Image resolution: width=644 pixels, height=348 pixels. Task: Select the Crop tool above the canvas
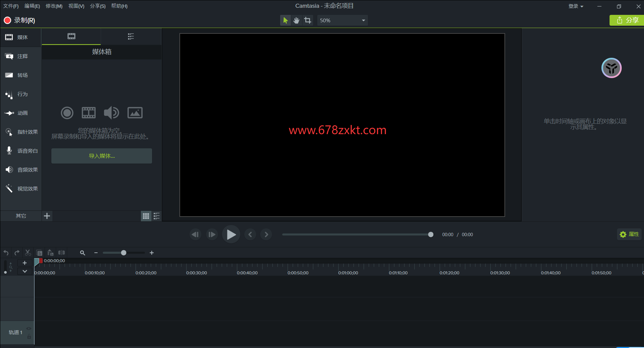(307, 20)
